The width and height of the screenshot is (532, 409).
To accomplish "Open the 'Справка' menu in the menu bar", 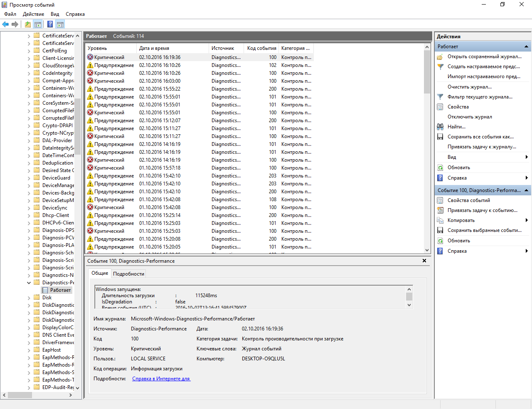I will [x=75, y=14].
